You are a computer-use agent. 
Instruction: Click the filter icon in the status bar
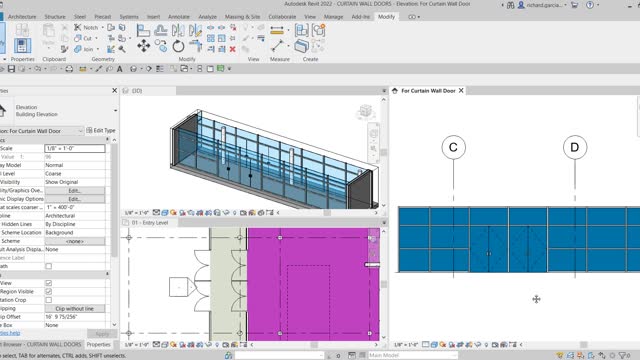click(623, 356)
